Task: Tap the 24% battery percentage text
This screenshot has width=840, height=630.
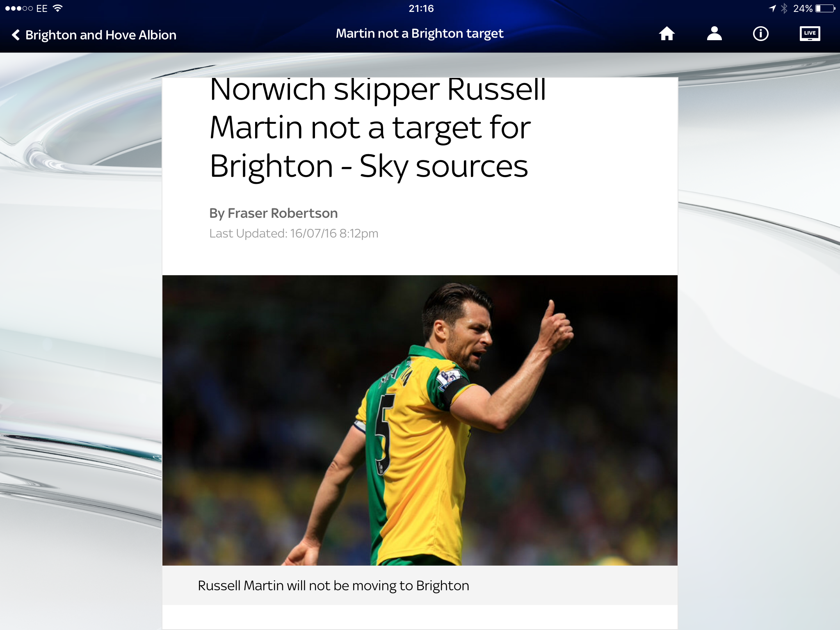Action: 803,8
